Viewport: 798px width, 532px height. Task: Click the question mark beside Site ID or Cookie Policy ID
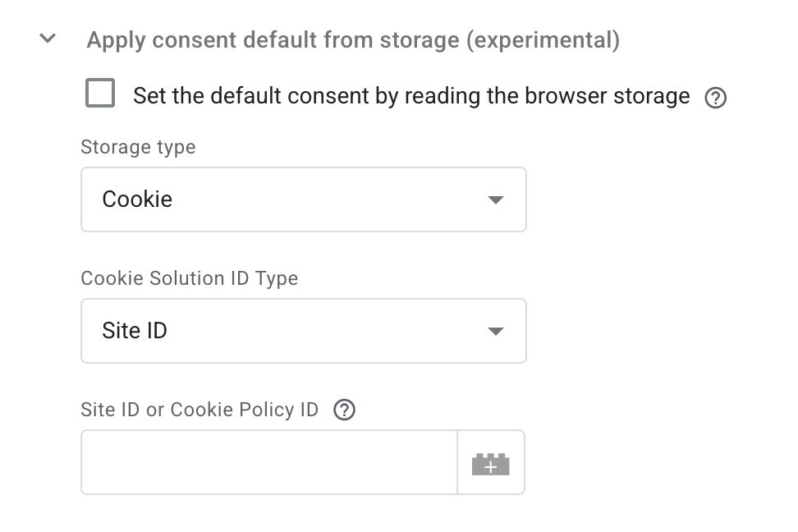point(344,410)
